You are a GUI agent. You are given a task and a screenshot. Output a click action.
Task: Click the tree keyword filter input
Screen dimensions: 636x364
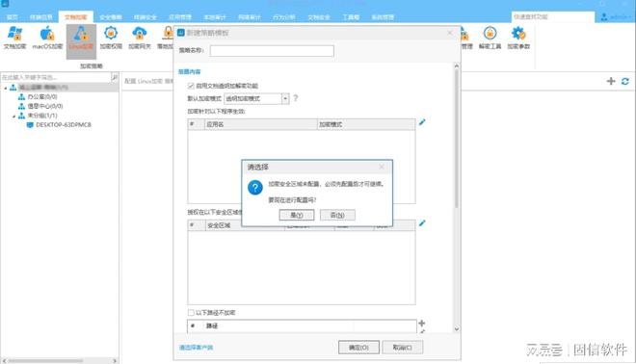pos(56,77)
